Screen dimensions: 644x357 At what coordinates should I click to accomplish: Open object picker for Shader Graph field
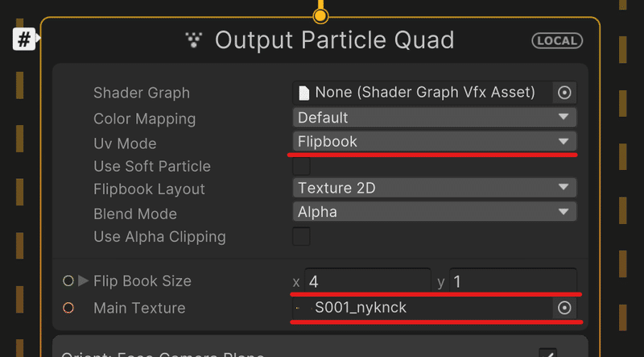click(x=564, y=93)
